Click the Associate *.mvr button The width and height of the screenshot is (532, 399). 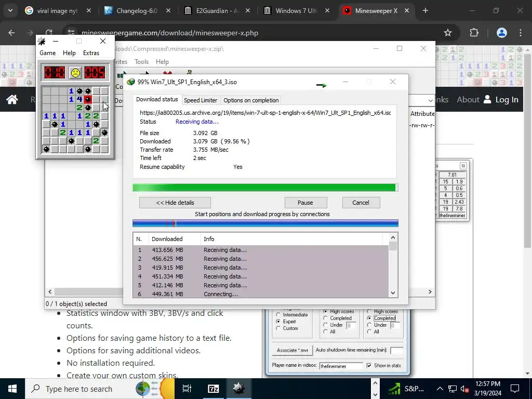292,350
